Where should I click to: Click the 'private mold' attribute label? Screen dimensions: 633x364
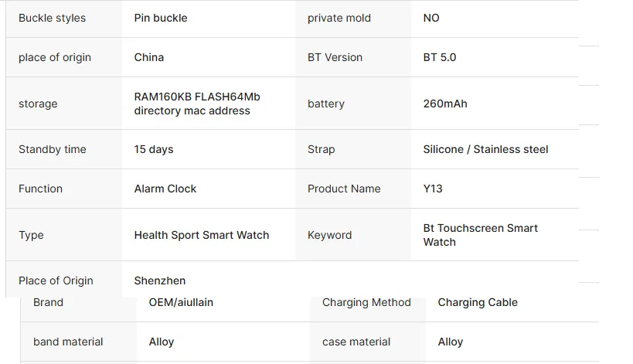(x=339, y=18)
